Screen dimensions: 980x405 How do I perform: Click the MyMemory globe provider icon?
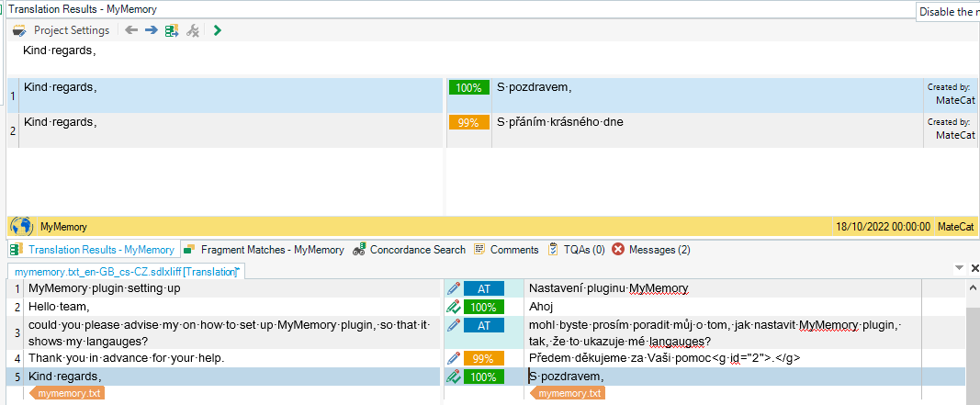21,226
